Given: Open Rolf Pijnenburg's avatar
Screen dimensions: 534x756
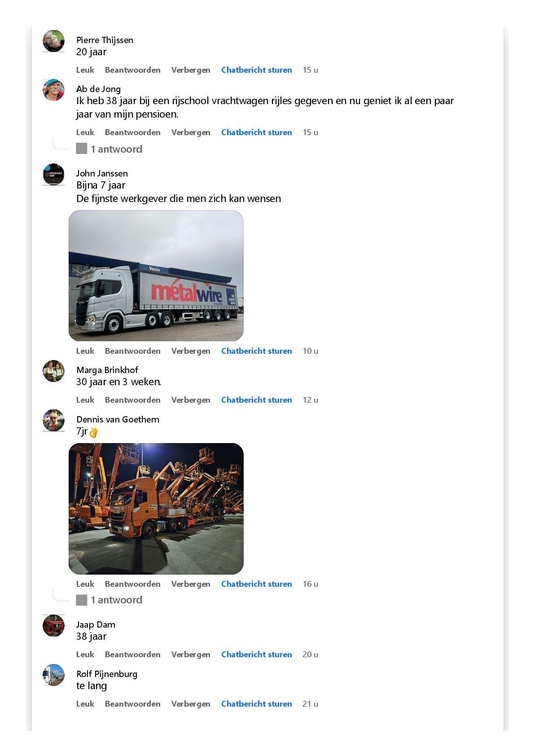Looking at the screenshot, I should 53,675.
